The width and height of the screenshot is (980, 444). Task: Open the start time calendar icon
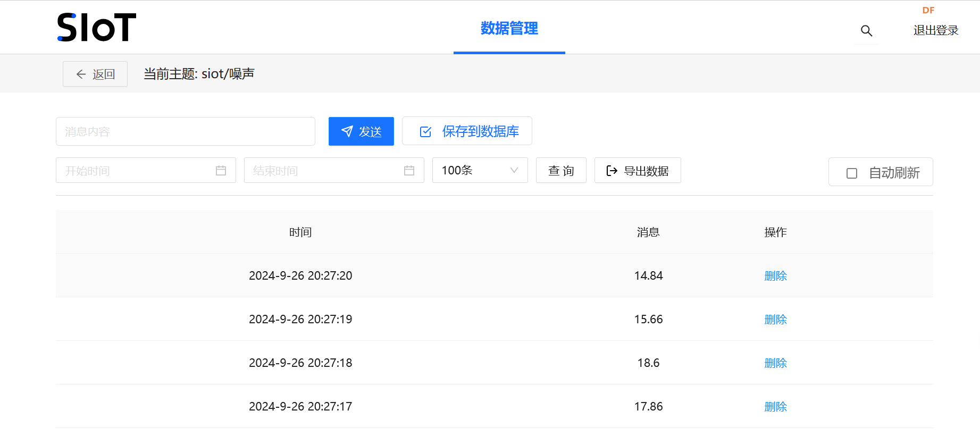(221, 171)
